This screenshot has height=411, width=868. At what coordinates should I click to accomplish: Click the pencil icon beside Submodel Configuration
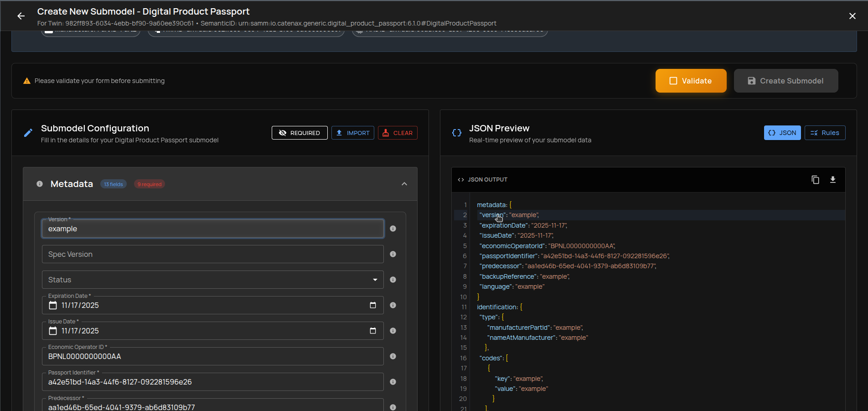pyautogui.click(x=28, y=132)
